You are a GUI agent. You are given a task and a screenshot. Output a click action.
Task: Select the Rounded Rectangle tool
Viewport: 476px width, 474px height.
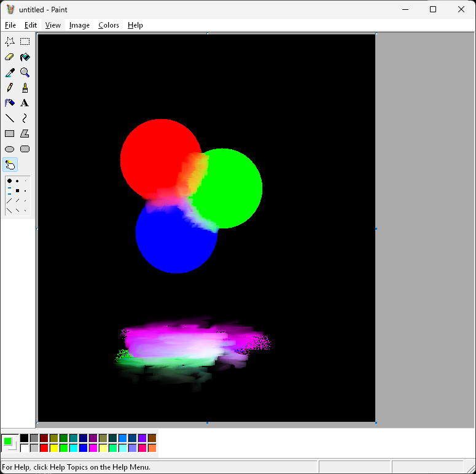pyautogui.click(x=25, y=149)
